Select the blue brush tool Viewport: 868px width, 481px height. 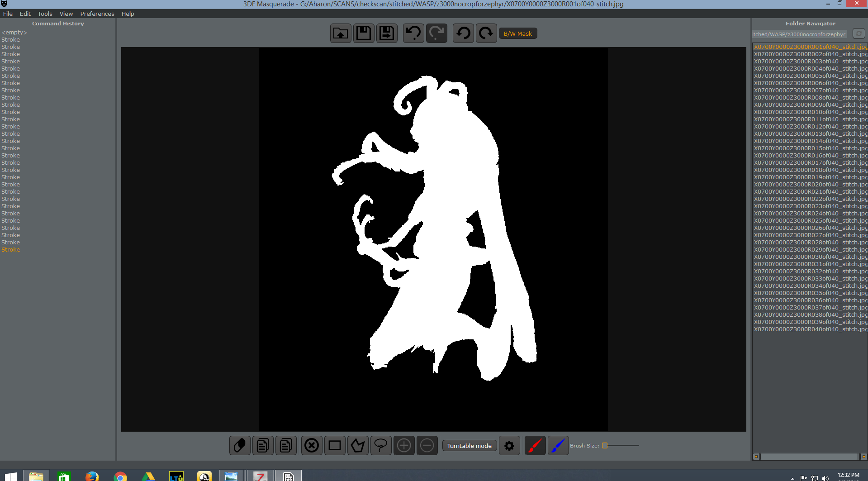pos(558,446)
